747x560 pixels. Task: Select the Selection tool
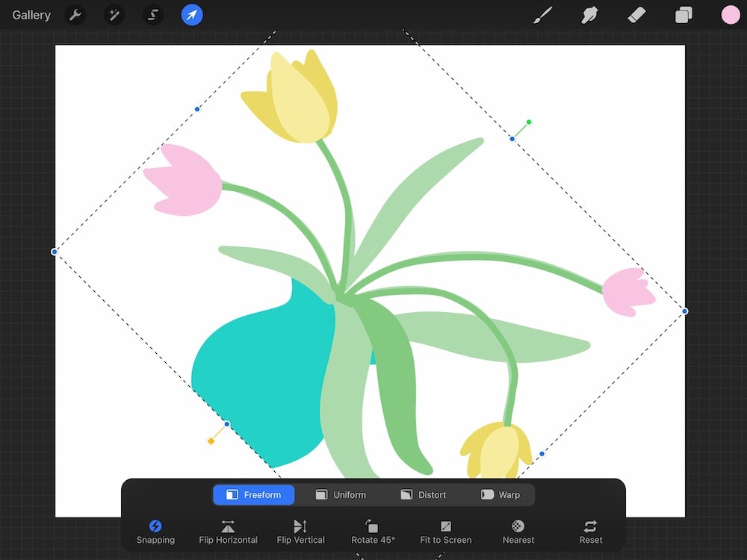152,15
